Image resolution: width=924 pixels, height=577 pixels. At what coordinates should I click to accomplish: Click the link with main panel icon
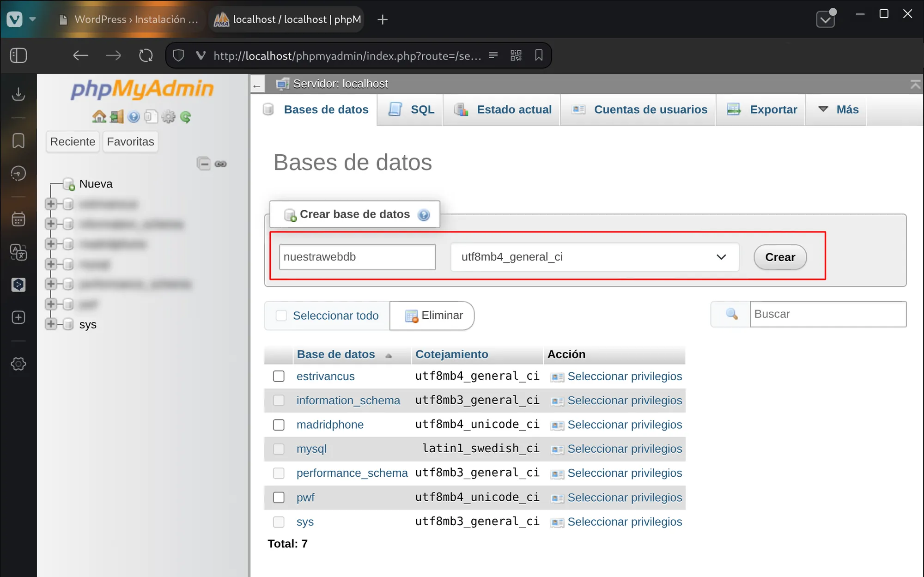(x=221, y=164)
